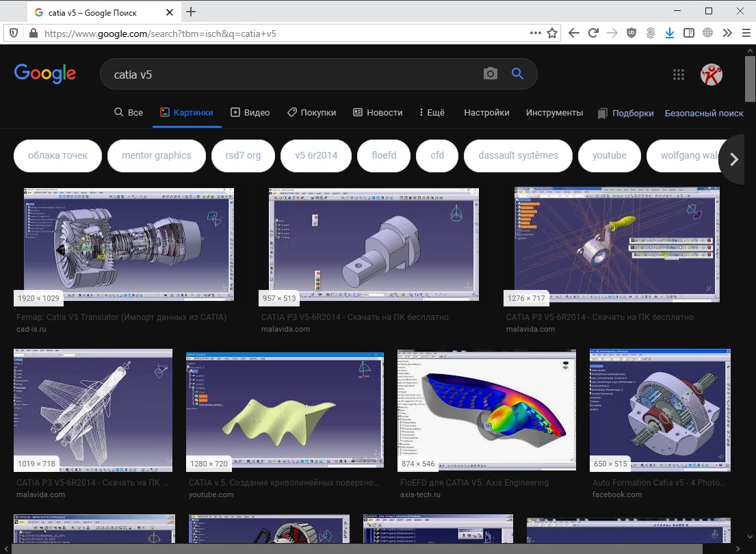Click the horizontal scrollbar thumb
Screen dimensions: 756x554
356,549
